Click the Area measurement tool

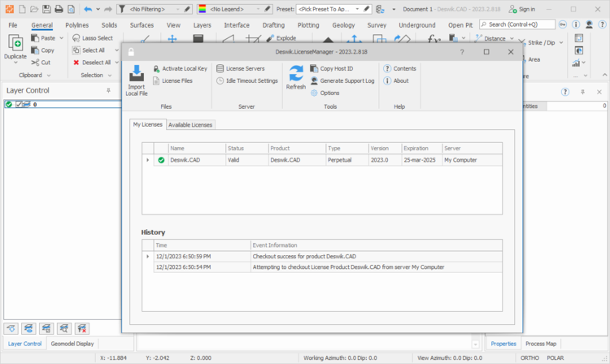(x=534, y=59)
